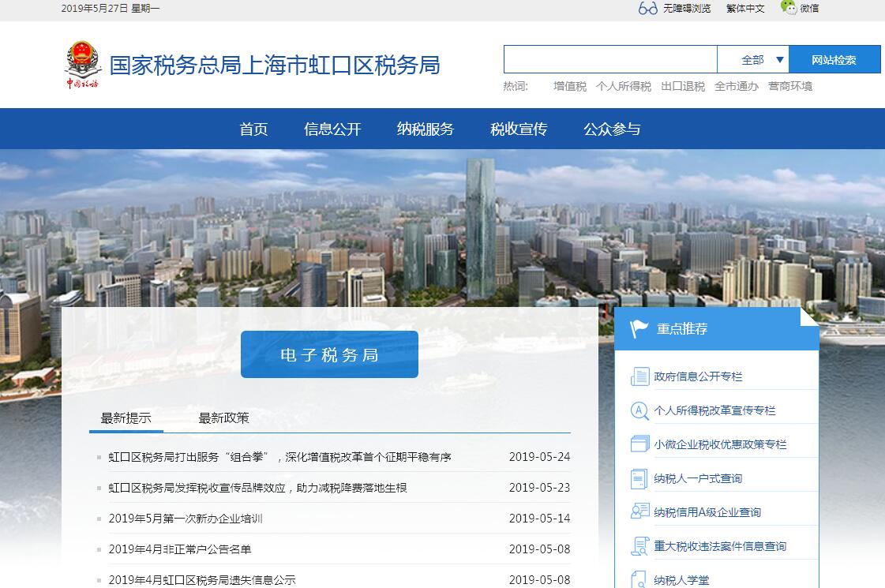Click the government information disclosure document icon

(x=639, y=376)
